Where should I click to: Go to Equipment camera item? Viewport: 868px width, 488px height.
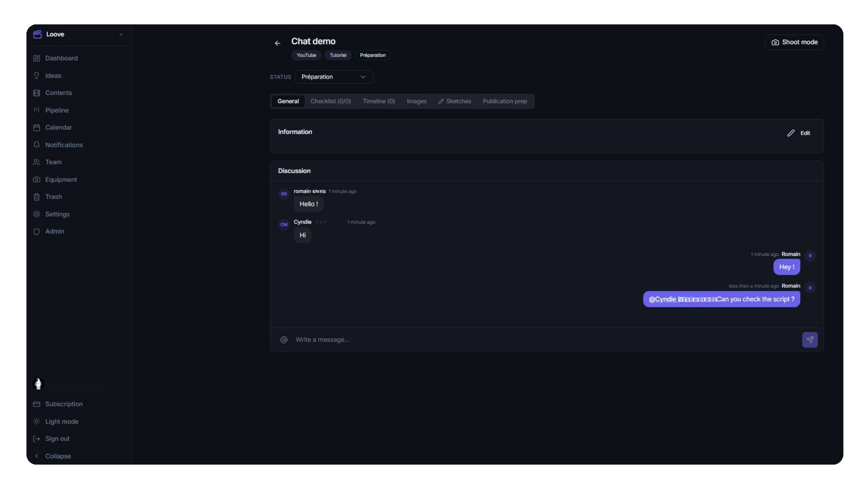click(61, 180)
